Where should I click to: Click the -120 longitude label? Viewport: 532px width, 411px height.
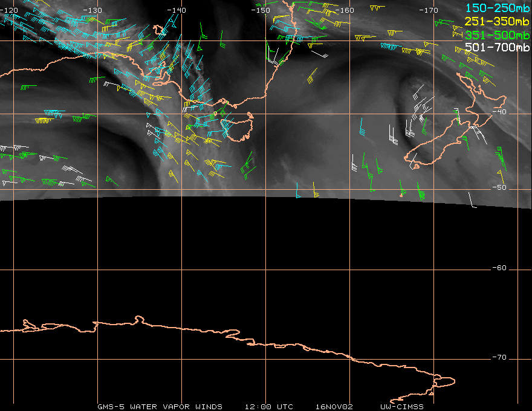[x=9, y=10]
